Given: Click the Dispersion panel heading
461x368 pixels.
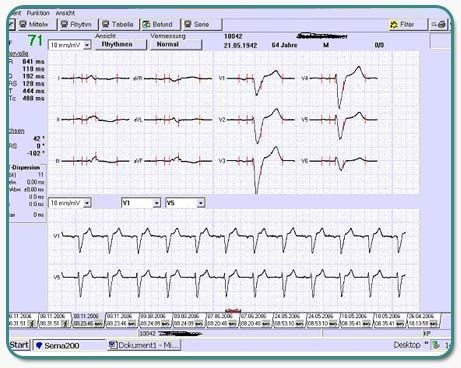Looking at the screenshot, I should [x=25, y=167].
